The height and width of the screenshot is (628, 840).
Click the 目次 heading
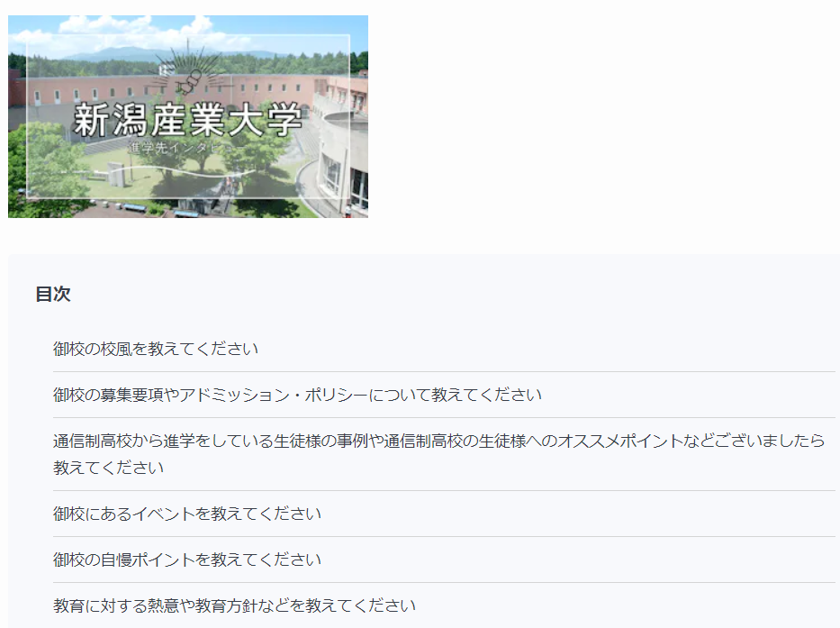pos(53,294)
